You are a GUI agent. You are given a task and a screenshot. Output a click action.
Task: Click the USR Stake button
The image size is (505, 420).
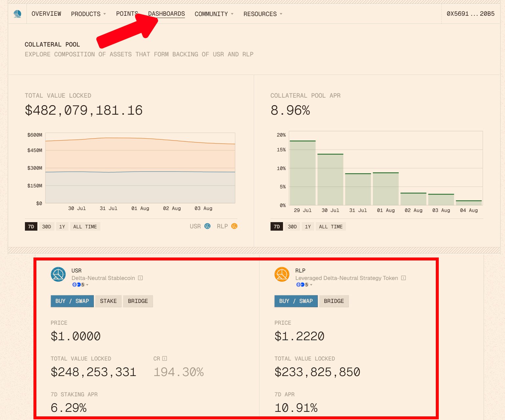[108, 301]
